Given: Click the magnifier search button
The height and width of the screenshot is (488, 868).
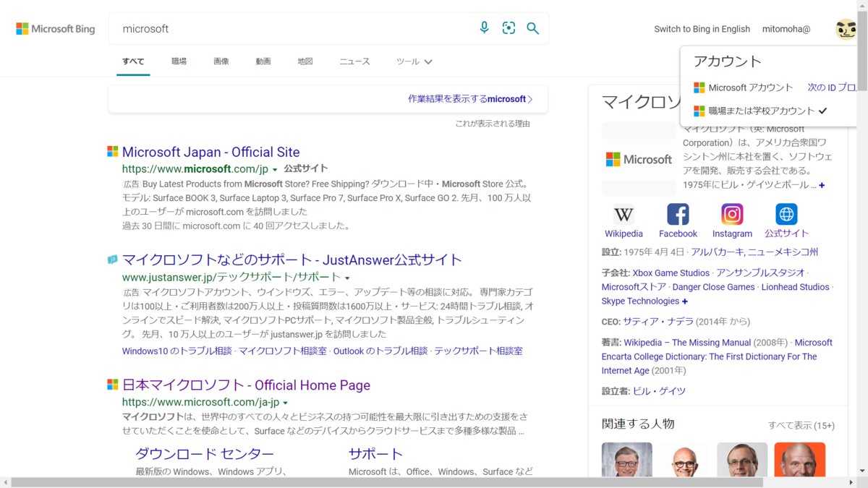Looking at the screenshot, I should coord(533,28).
